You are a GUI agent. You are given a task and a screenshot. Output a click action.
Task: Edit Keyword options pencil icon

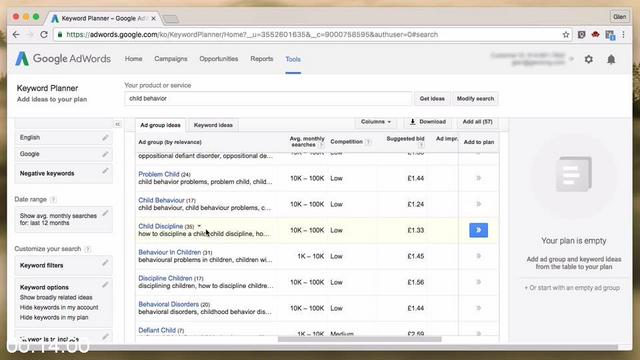(105, 284)
